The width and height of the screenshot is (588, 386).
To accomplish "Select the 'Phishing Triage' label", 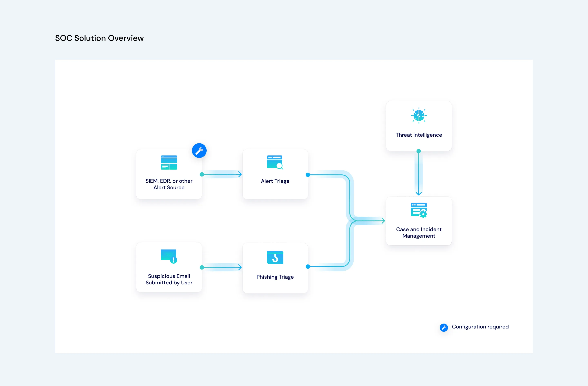I will click(x=275, y=277).
